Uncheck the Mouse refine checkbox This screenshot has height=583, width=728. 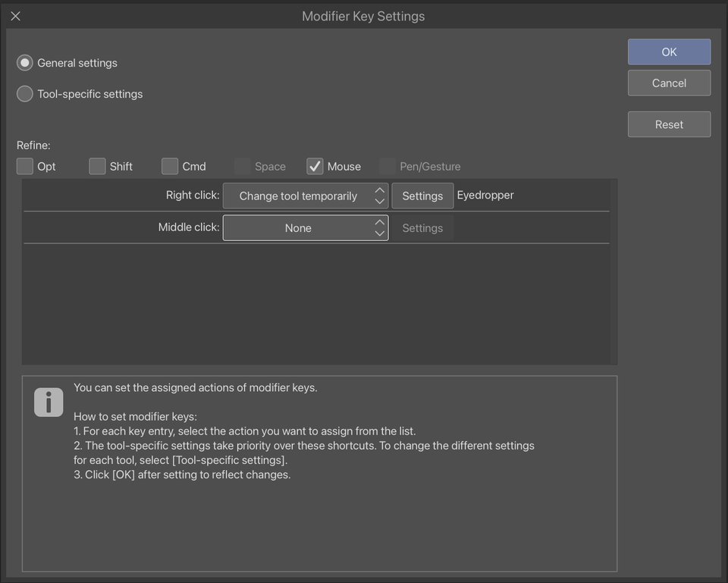tap(315, 166)
